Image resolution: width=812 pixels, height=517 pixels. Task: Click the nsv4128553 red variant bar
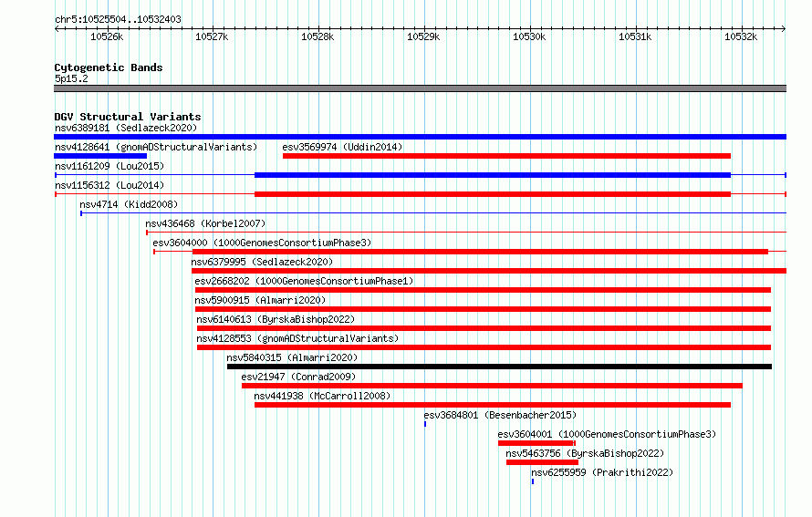pyautogui.click(x=484, y=347)
